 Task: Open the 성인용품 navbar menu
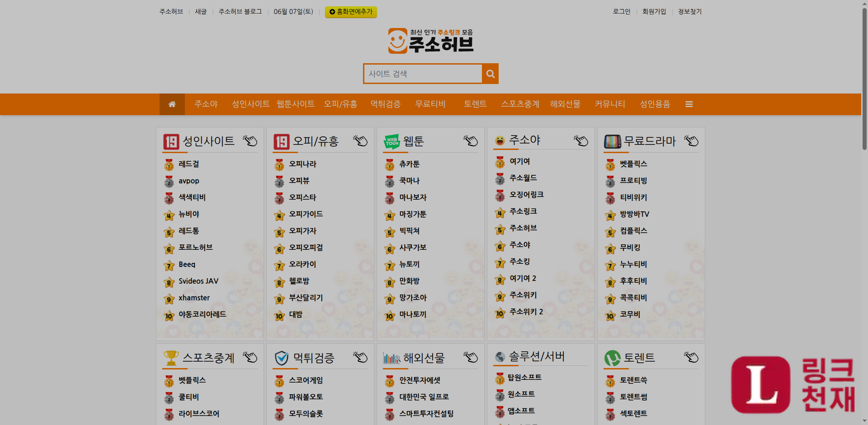pyautogui.click(x=655, y=104)
